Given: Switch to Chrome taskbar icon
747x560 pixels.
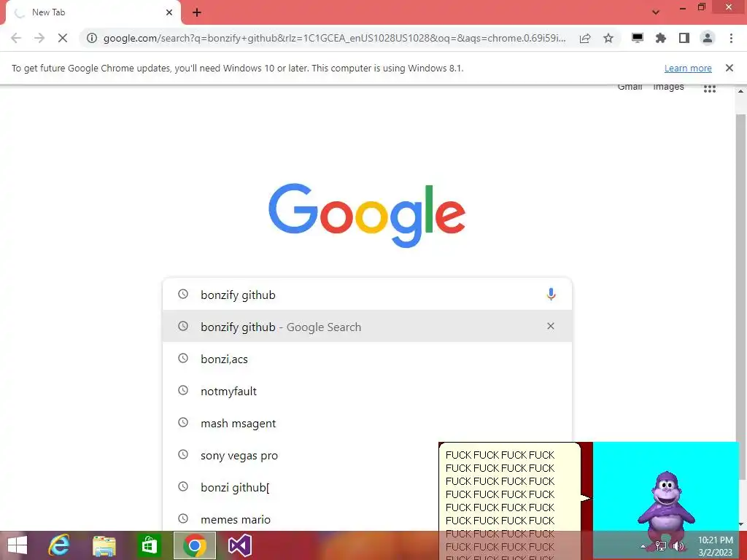Looking at the screenshot, I should (x=194, y=545).
